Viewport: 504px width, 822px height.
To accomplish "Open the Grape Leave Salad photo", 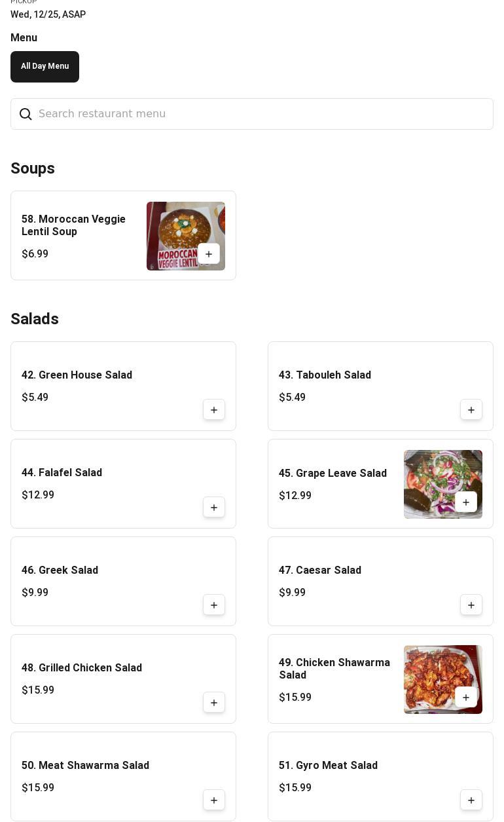I will [x=443, y=484].
